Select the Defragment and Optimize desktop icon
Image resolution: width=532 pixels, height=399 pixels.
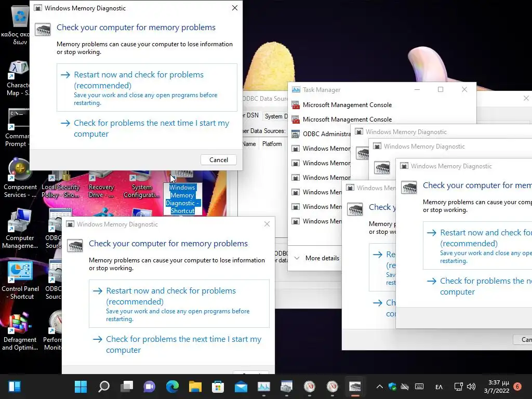click(x=20, y=331)
